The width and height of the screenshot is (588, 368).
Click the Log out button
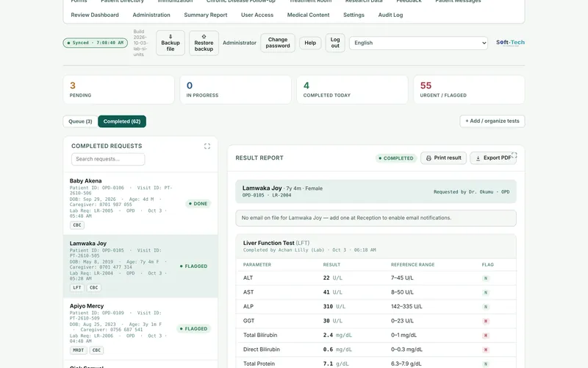pyautogui.click(x=335, y=43)
